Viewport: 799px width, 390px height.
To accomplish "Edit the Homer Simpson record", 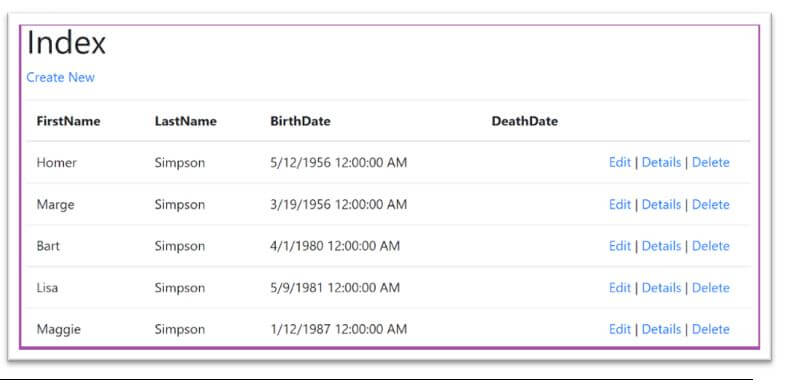I will (x=620, y=163).
